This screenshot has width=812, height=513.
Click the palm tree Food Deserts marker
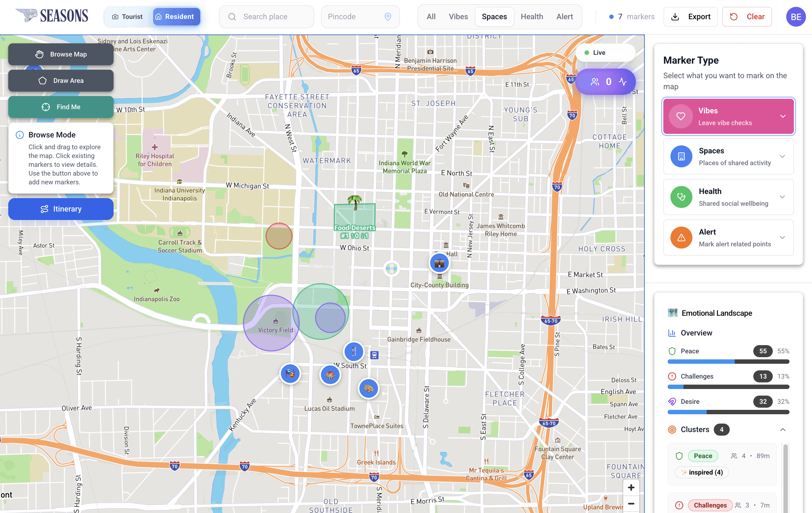click(354, 202)
